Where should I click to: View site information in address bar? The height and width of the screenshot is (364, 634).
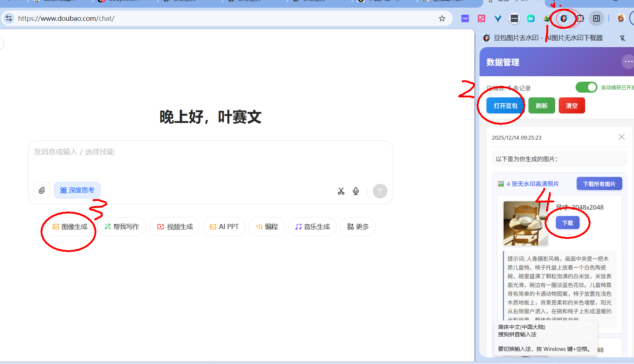[x=9, y=19]
